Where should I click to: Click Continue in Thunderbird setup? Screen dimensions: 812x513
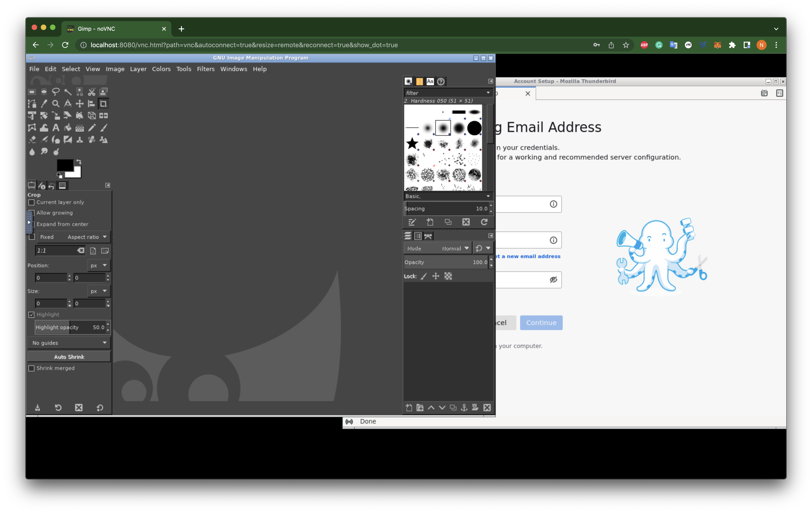pos(541,323)
